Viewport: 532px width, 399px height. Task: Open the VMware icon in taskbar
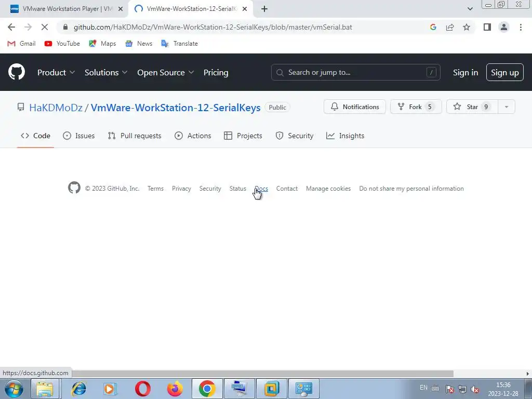[x=271, y=389]
